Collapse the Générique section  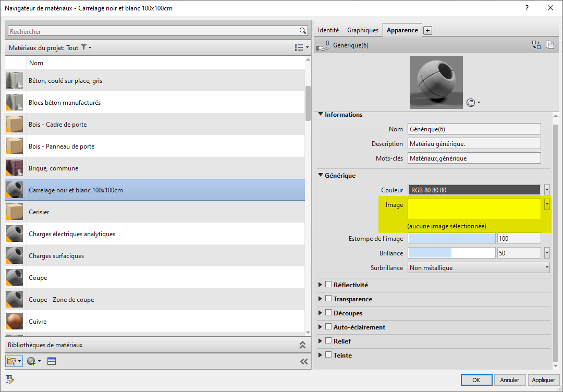coord(321,176)
